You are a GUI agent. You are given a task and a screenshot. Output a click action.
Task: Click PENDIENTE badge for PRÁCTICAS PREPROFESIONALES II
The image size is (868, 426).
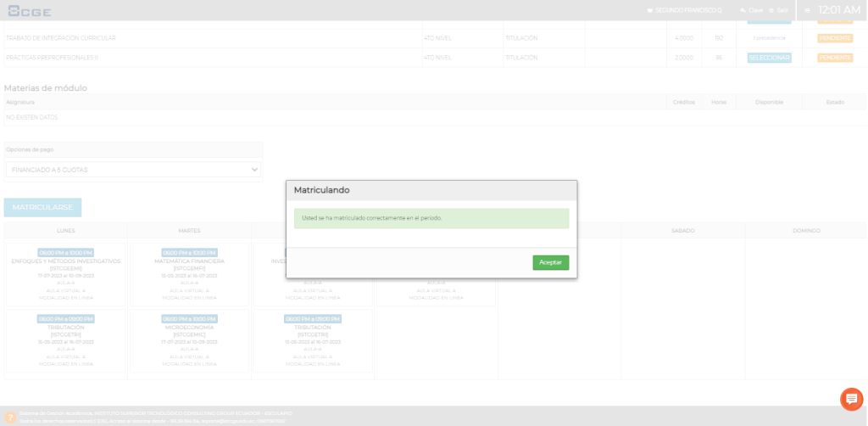835,58
